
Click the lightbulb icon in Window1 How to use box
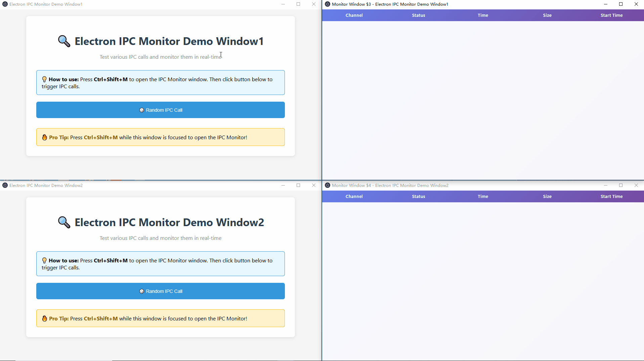coord(44,80)
